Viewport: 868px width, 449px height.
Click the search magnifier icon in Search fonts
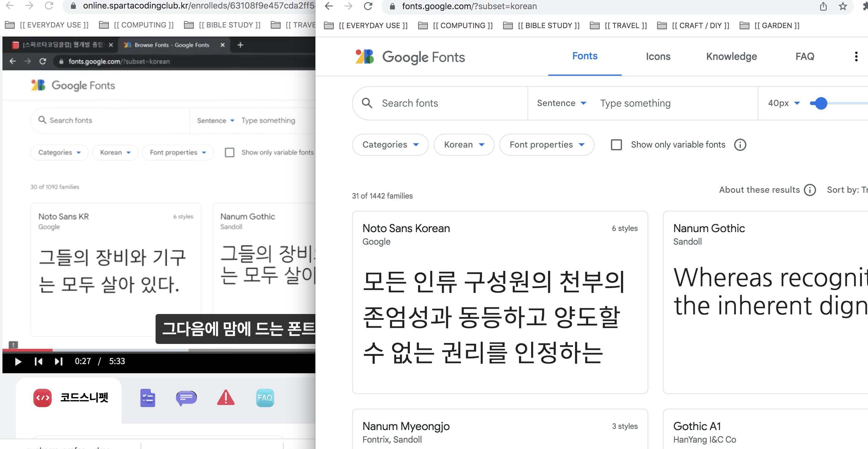pos(367,103)
